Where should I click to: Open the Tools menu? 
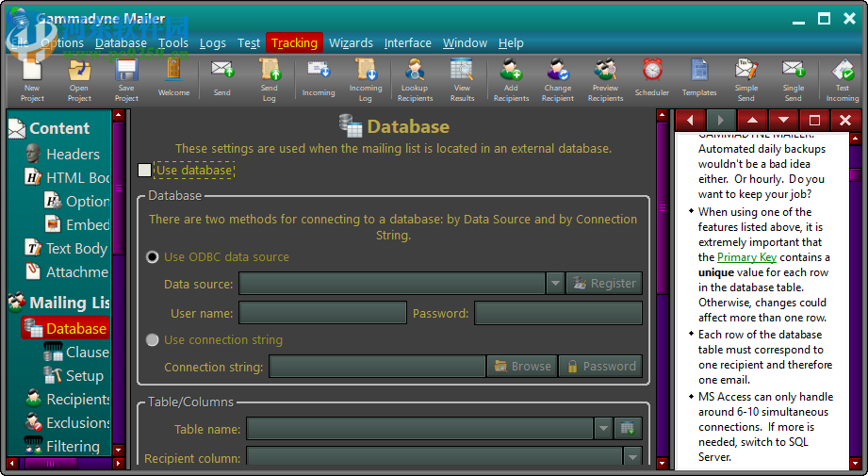pos(173,43)
